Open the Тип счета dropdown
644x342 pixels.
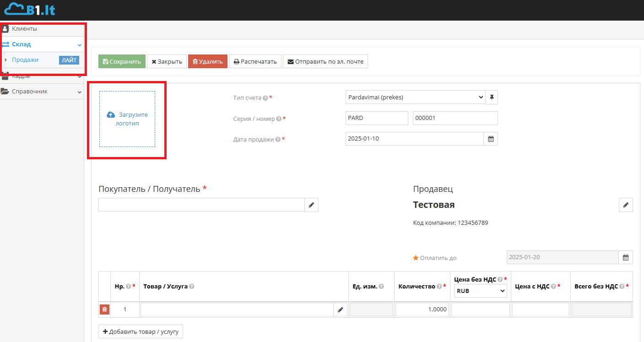point(415,98)
